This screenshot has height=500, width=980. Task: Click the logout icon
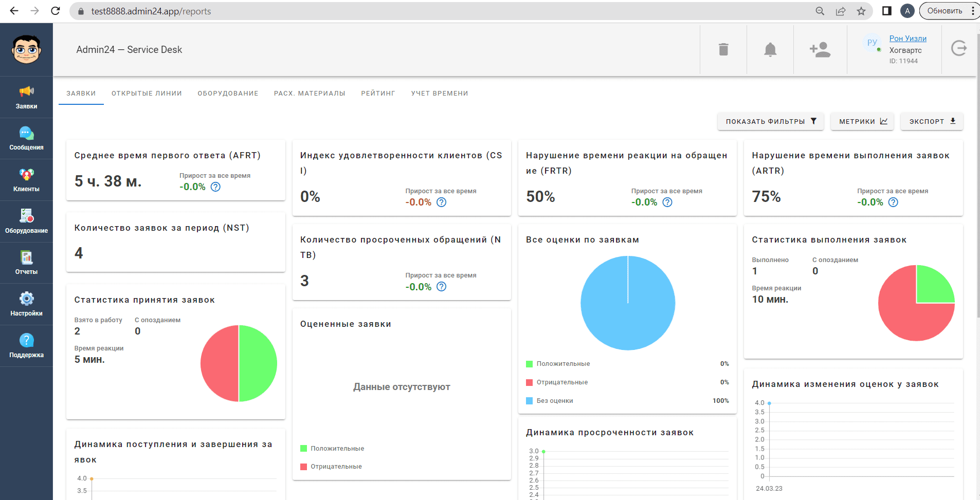pyautogui.click(x=958, y=49)
